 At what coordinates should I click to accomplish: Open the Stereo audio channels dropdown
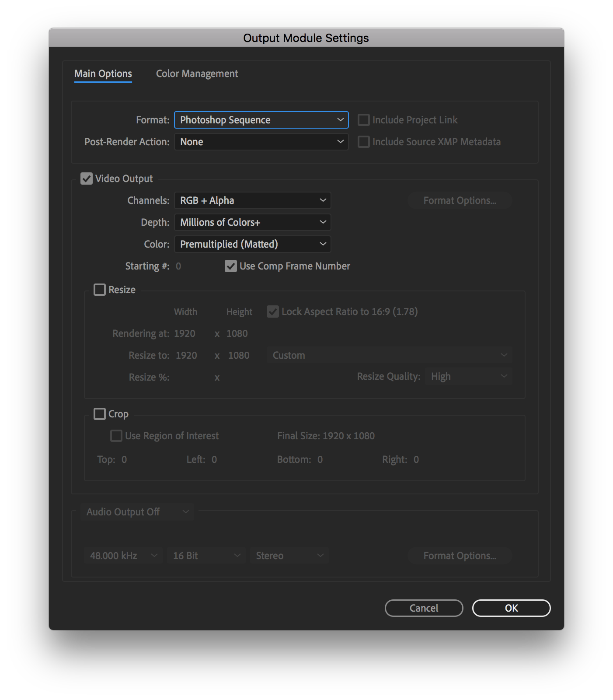point(289,556)
